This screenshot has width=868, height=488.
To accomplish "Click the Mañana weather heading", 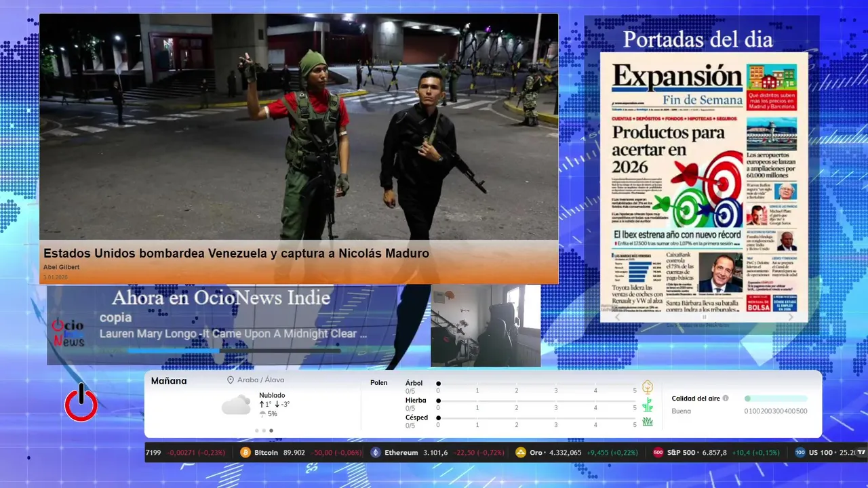I will point(169,381).
